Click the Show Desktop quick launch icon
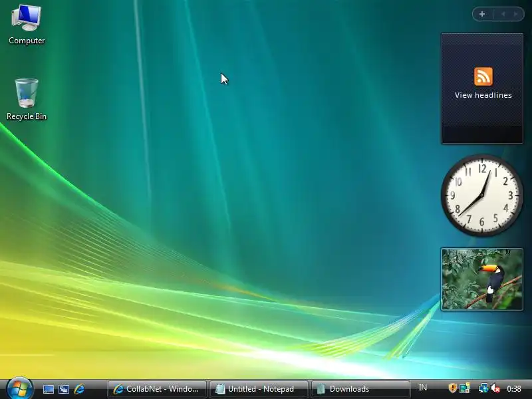The image size is (532, 399). click(48, 389)
